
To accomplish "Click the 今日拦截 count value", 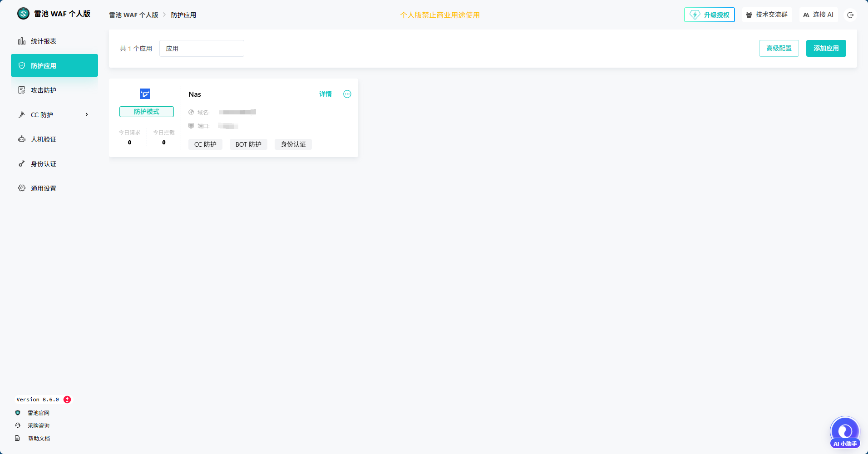I will click(x=164, y=143).
